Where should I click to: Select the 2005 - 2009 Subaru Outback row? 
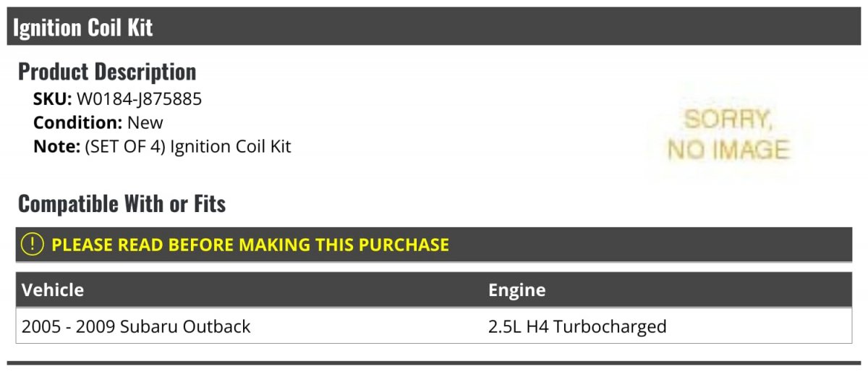coord(434,326)
